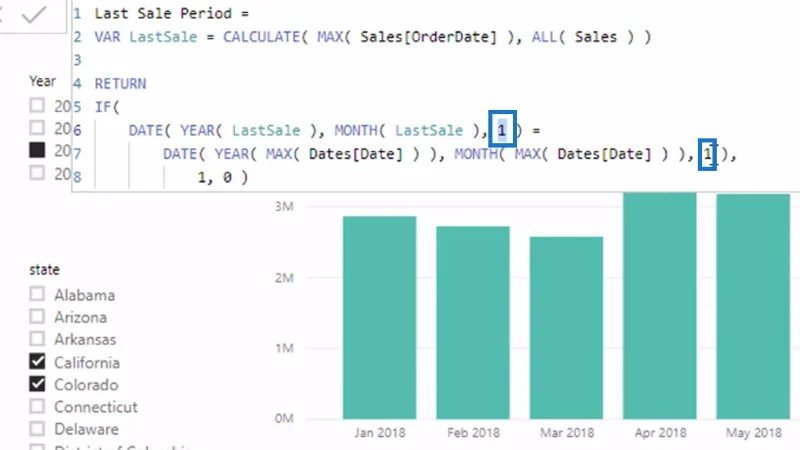
Task: Select Connecticut in the state slicer
Action: (x=37, y=406)
